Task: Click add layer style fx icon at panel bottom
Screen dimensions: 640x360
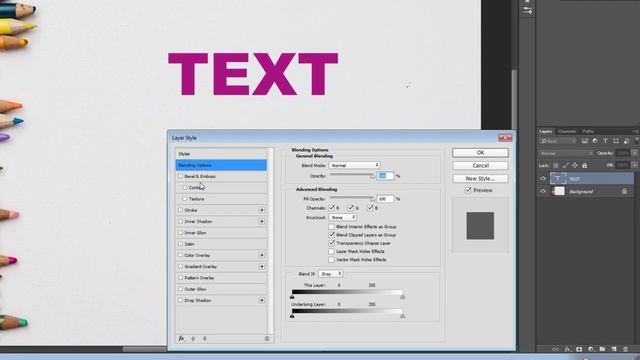Action: coord(567,349)
